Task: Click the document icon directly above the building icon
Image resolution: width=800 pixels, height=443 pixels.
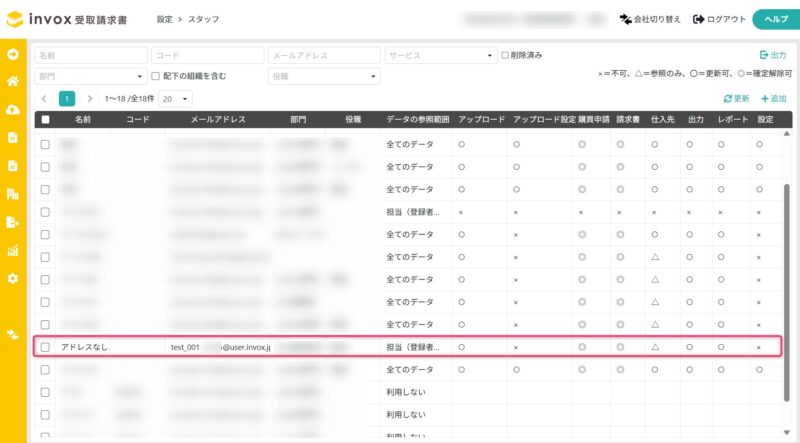Action: coord(13,165)
